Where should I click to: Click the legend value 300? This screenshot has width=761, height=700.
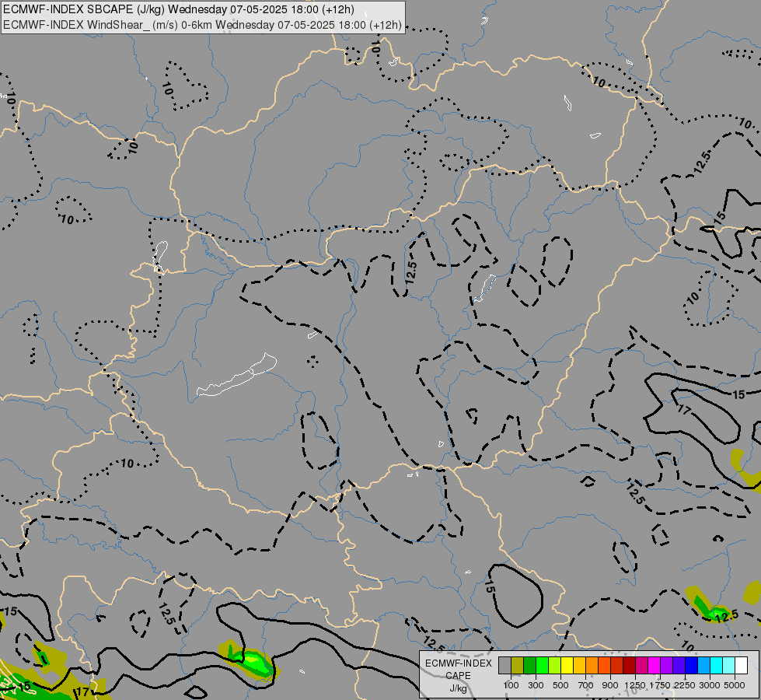tap(536, 685)
